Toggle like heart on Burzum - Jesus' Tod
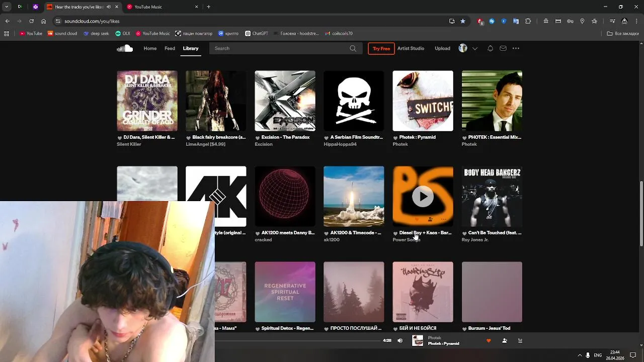 [x=464, y=329]
